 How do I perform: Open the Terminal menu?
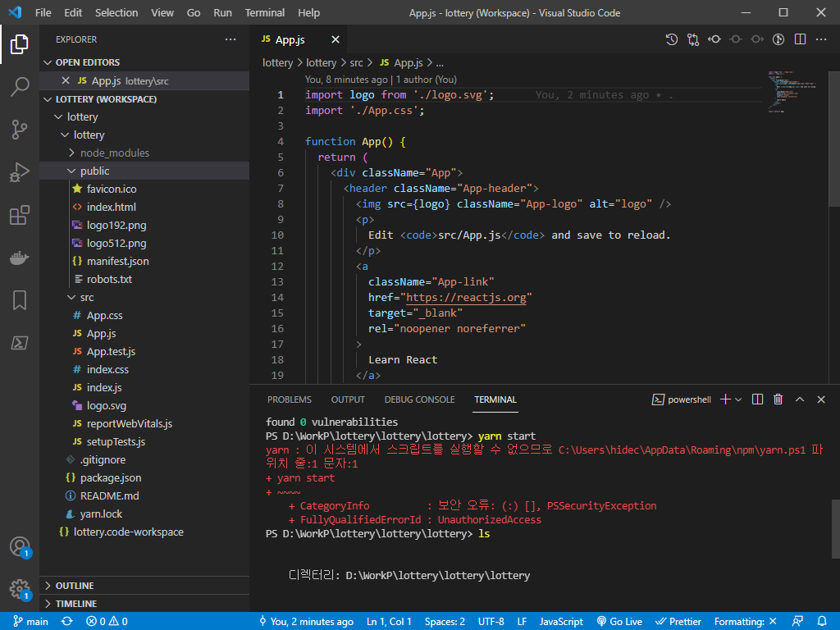pyautogui.click(x=265, y=12)
